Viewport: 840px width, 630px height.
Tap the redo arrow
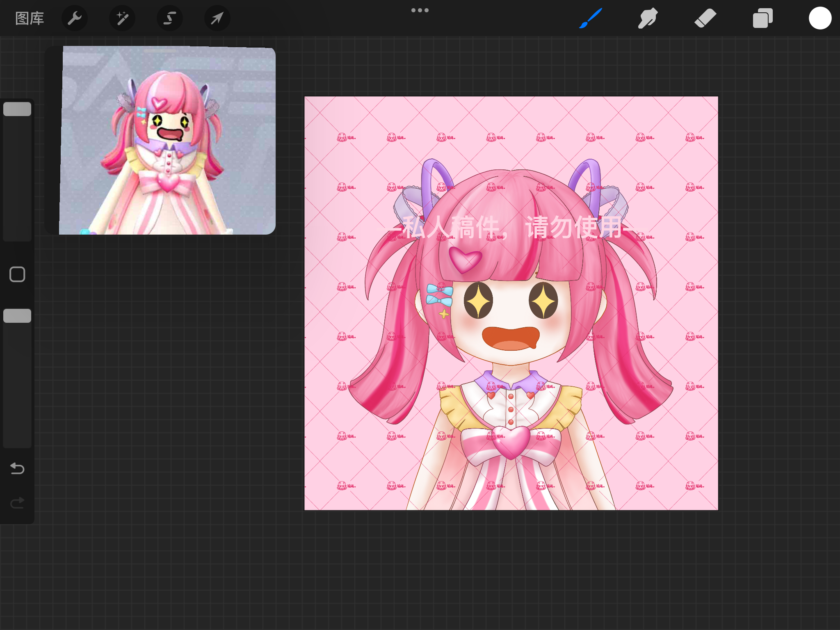click(x=17, y=503)
